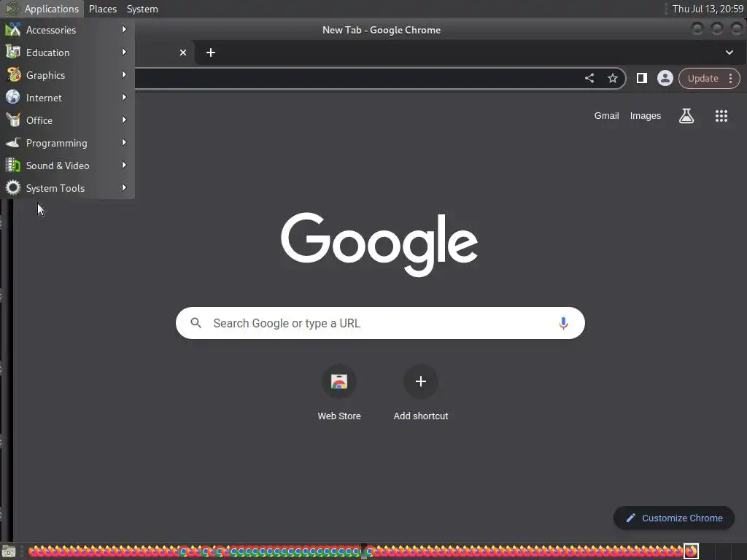Open the Education submenu
This screenshot has width=747, height=560.
[x=67, y=52]
